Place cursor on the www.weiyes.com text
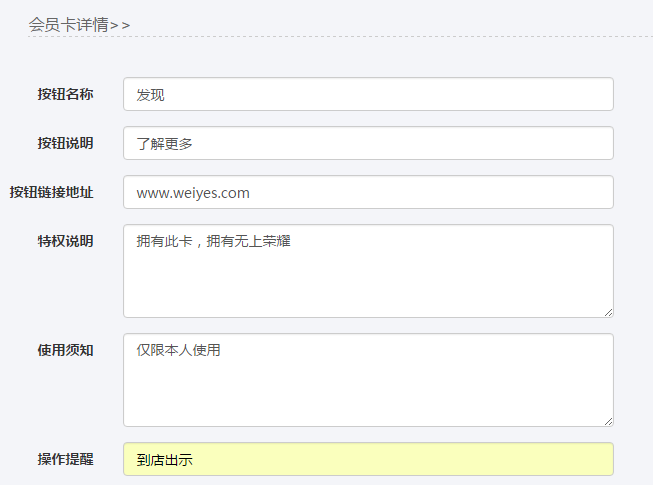Image resolution: width=653 pixels, height=485 pixels. coord(193,193)
